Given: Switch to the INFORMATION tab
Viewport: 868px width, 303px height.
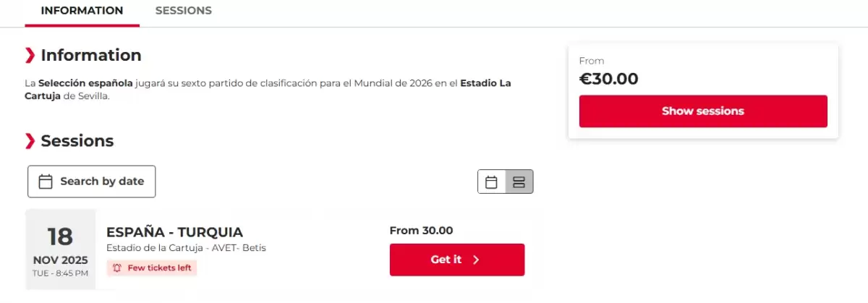Looking at the screenshot, I should (82, 11).
